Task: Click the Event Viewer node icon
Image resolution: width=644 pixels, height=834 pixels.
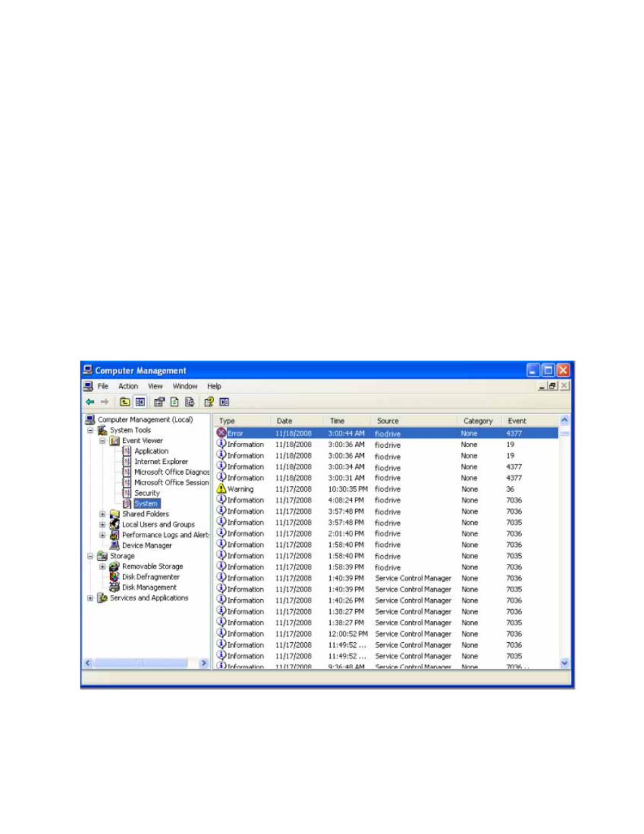Action: pyautogui.click(x=115, y=441)
